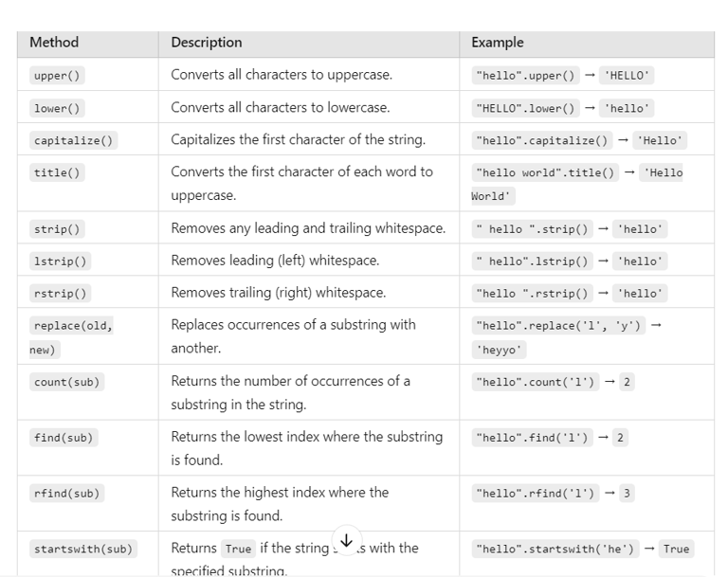
Task: Click the Method column header
Action: coord(54,43)
